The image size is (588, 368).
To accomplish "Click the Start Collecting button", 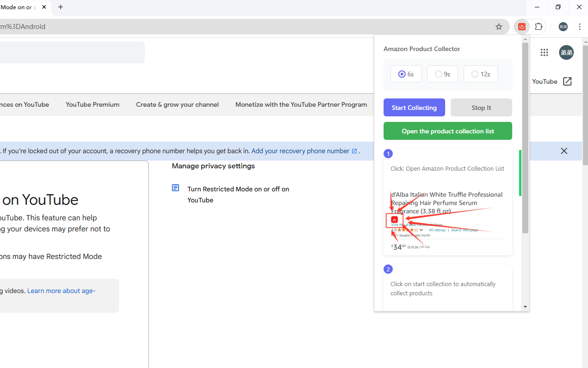I will pos(414,107).
